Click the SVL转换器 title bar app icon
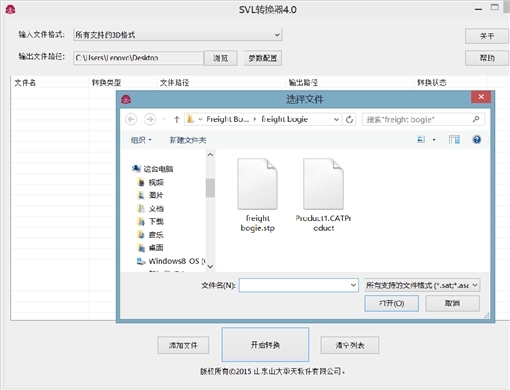 [10, 9]
